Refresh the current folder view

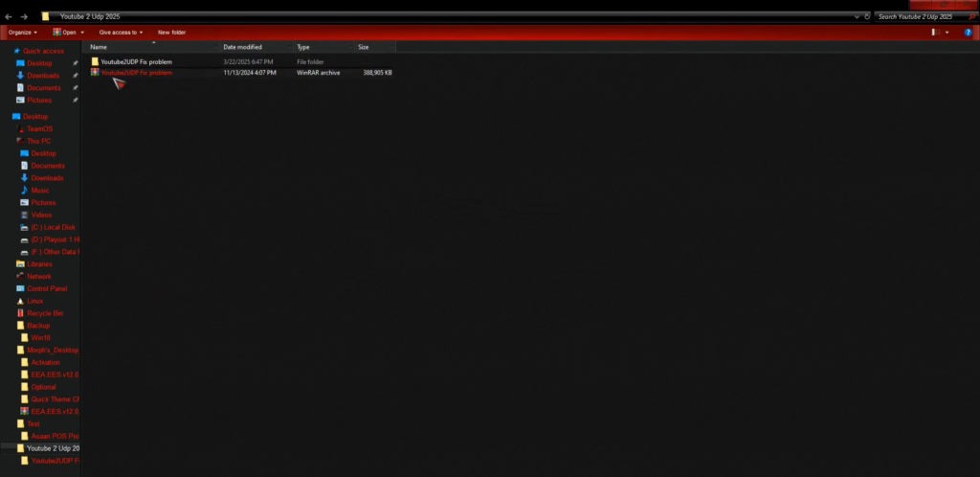pos(867,17)
